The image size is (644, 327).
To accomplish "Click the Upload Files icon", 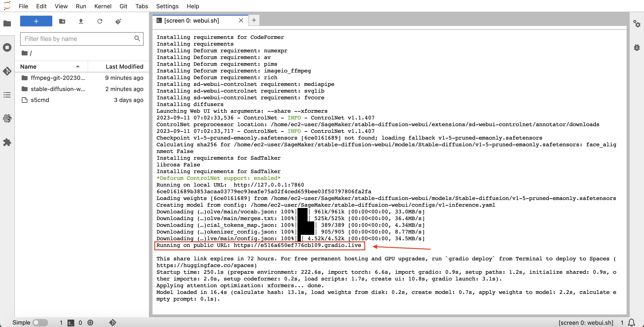I will [81, 21].
